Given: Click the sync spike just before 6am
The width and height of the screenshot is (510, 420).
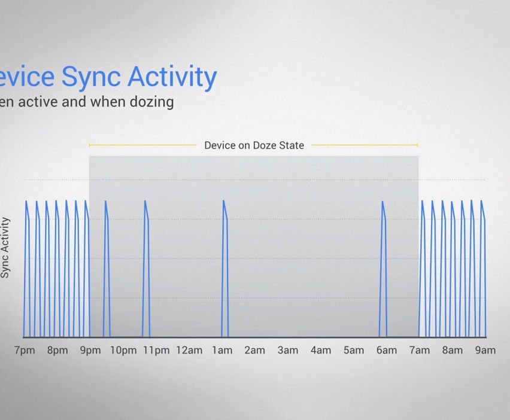Looking at the screenshot, I should 384,269.
